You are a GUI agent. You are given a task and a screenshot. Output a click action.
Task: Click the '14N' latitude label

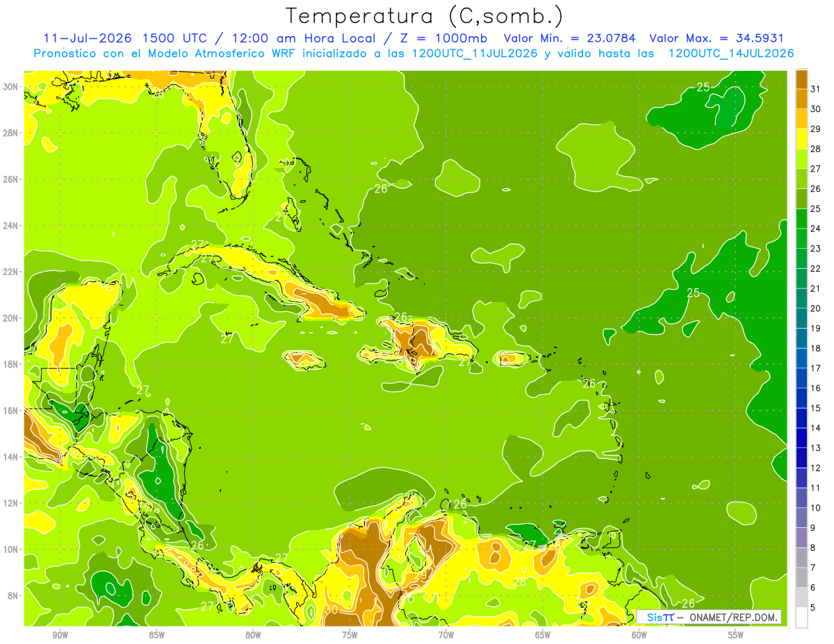(10, 456)
